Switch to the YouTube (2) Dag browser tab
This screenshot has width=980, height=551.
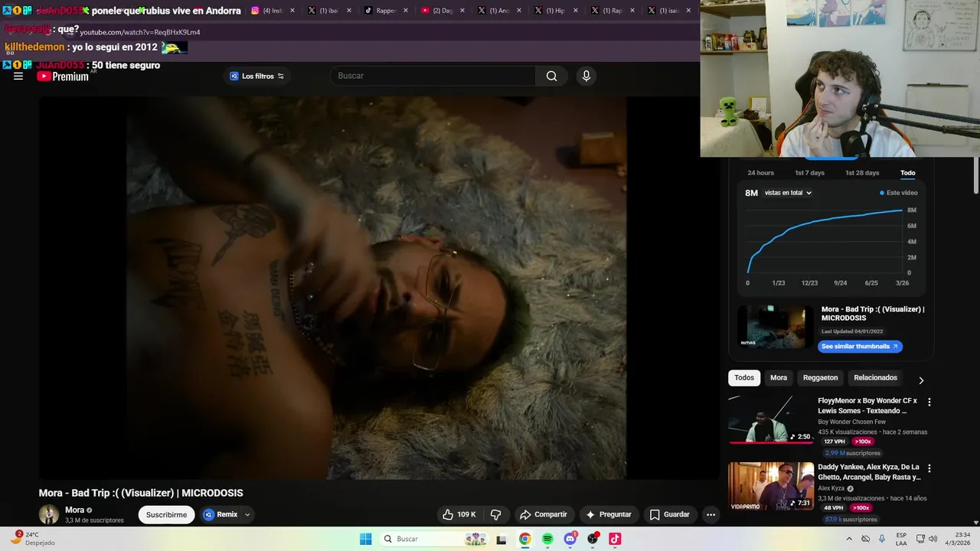point(441,11)
